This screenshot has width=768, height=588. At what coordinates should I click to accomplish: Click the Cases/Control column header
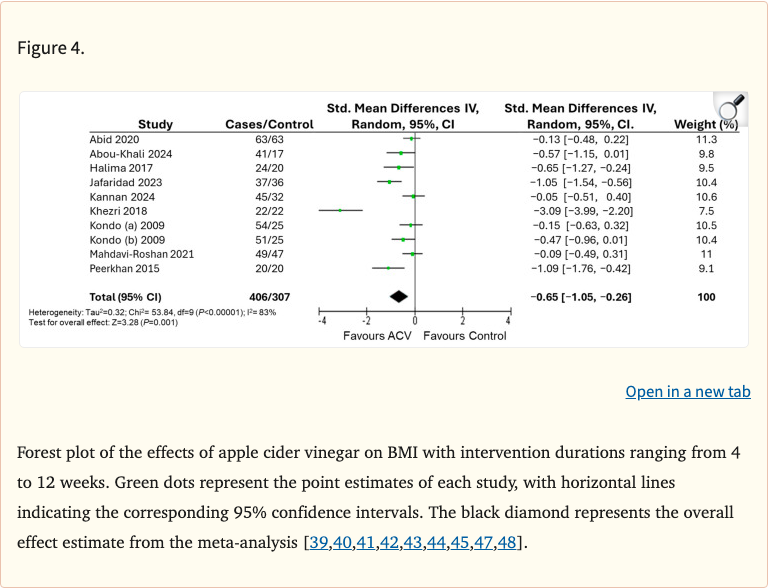[x=269, y=124]
